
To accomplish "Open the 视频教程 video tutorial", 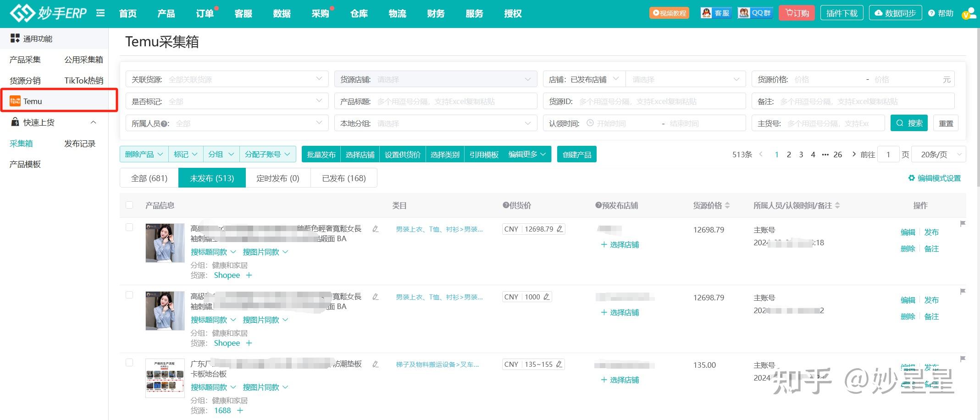I will [x=669, y=13].
